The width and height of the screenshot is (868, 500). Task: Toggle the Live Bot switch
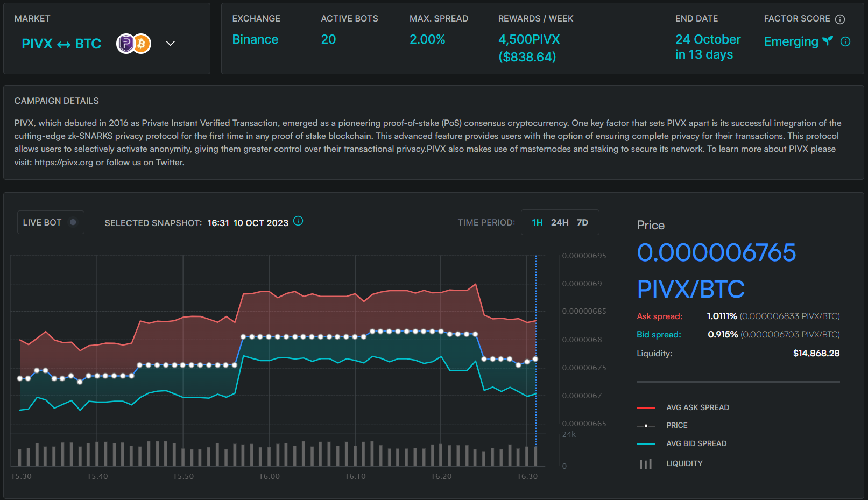click(73, 222)
